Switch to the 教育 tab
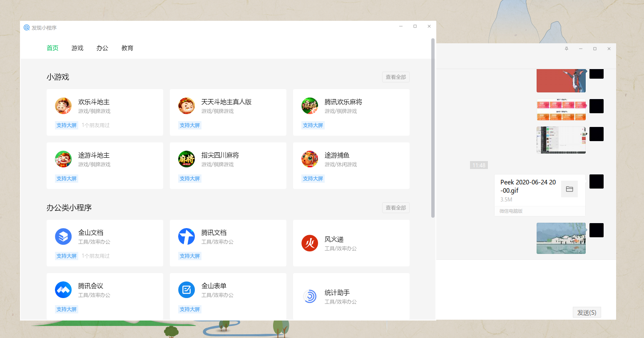Image resolution: width=644 pixels, height=338 pixels. (x=127, y=48)
